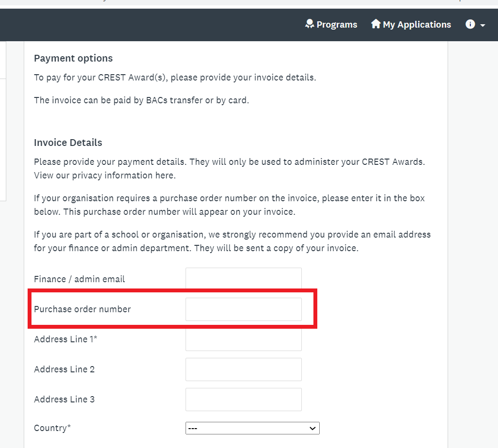Activate the Address Line 3 input field

244,400
